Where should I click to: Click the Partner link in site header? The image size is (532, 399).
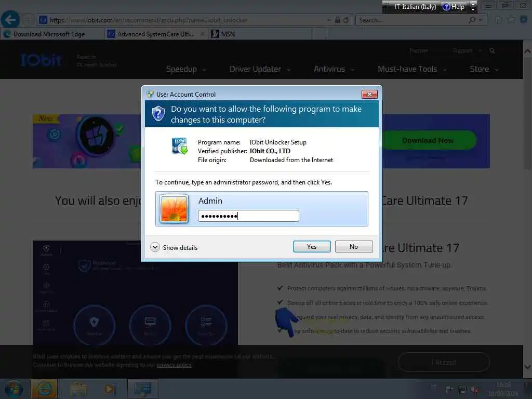(418, 51)
